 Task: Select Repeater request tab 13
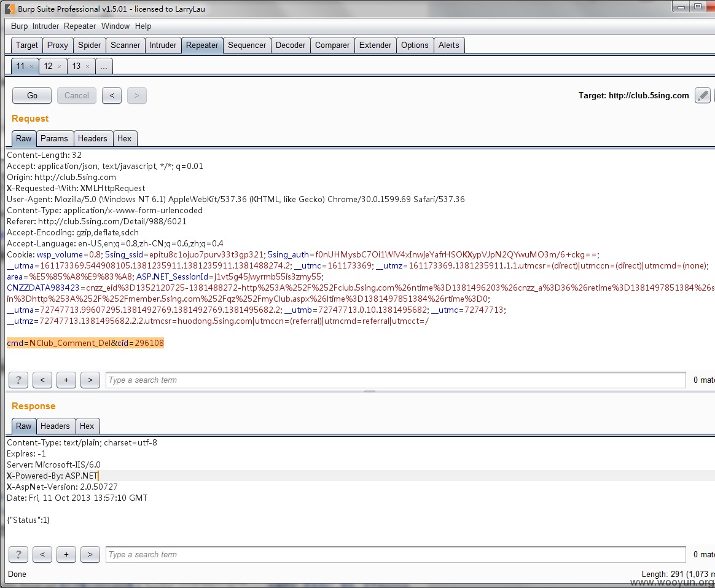click(76, 66)
